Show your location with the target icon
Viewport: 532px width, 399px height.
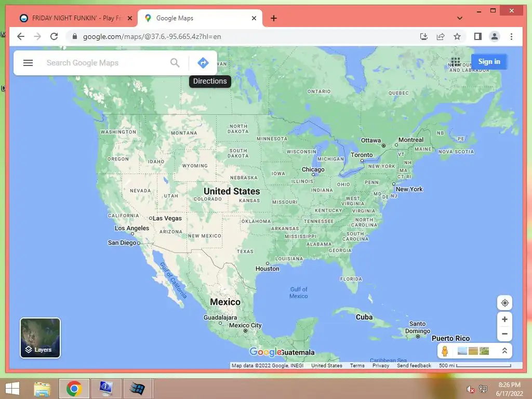(x=504, y=303)
